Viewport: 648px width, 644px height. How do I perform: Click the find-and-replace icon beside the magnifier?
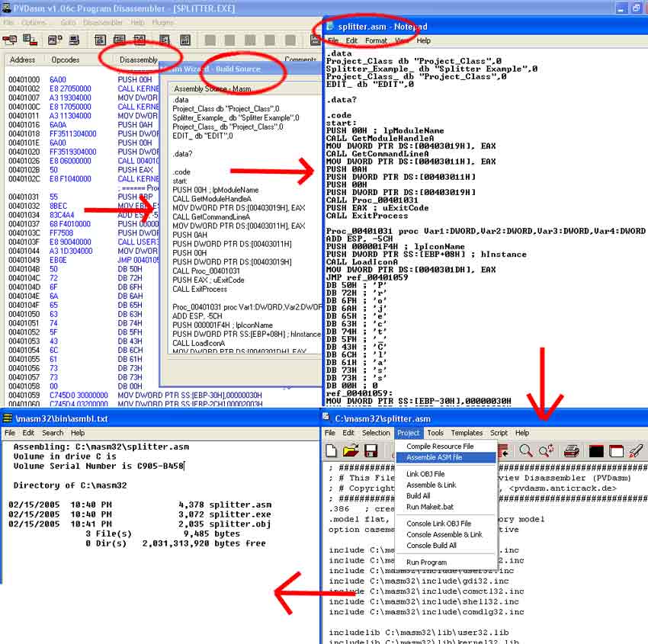(x=546, y=451)
